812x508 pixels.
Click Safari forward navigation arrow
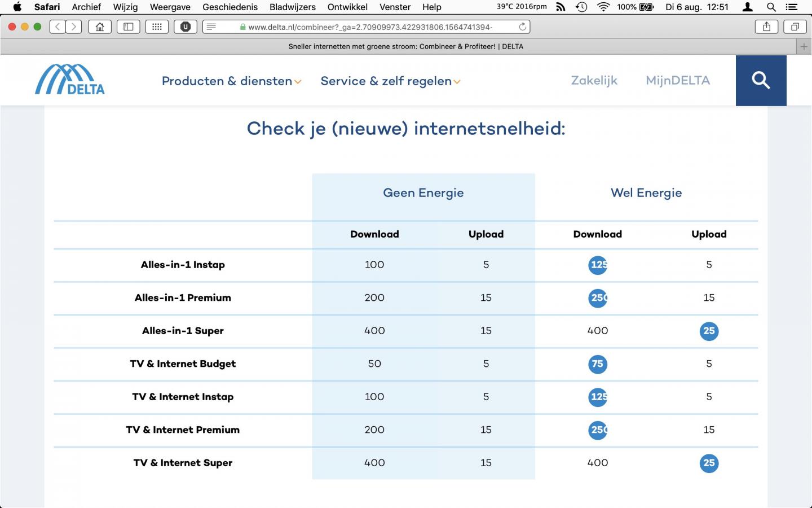click(74, 27)
